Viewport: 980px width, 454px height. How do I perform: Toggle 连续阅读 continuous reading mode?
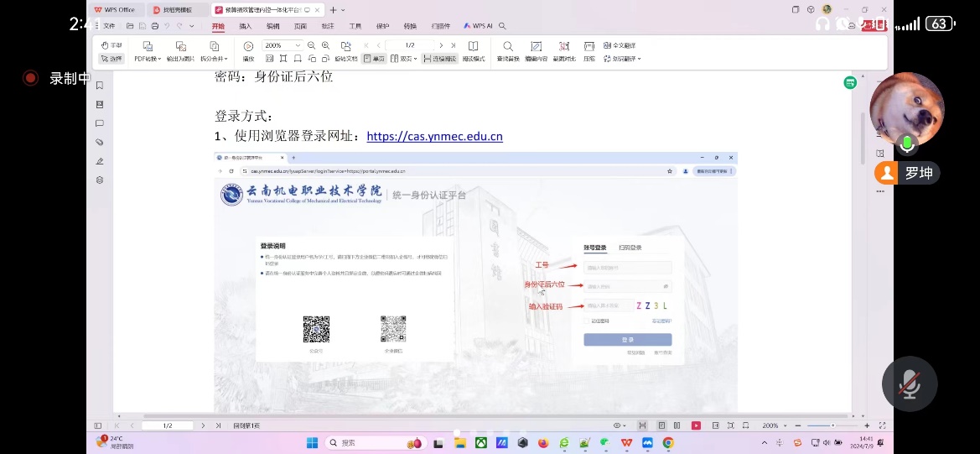tap(439, 59)
